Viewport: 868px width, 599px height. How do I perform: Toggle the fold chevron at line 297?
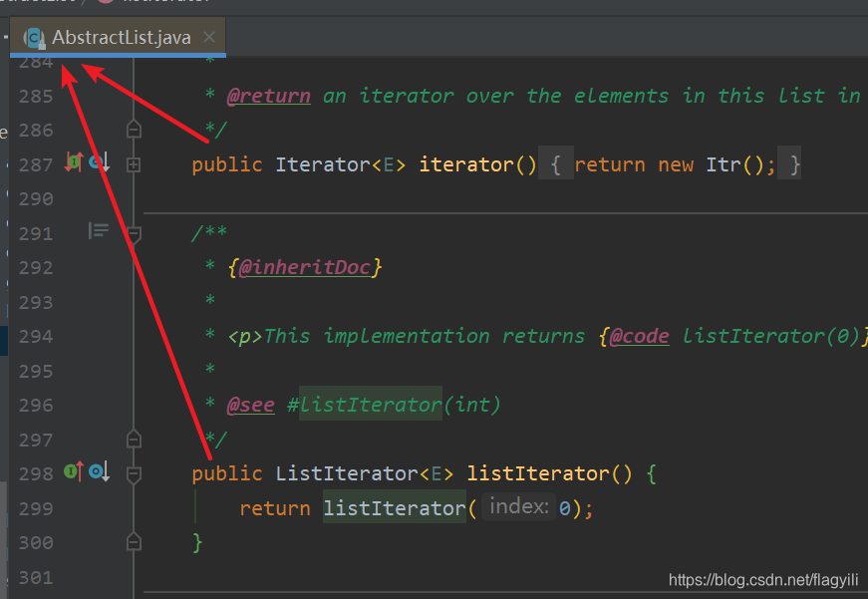133,439
